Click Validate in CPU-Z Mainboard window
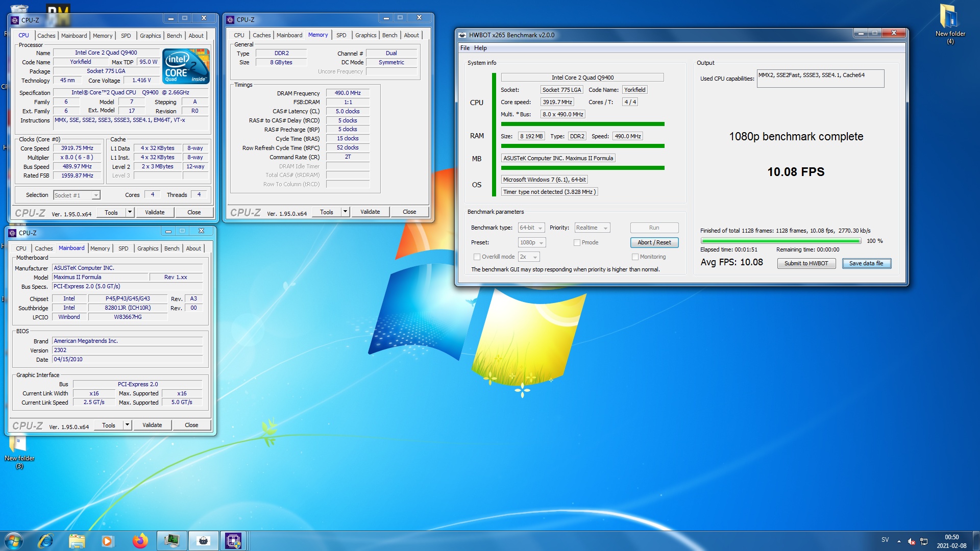Screen dimensions: 980x551 (152, 425)
